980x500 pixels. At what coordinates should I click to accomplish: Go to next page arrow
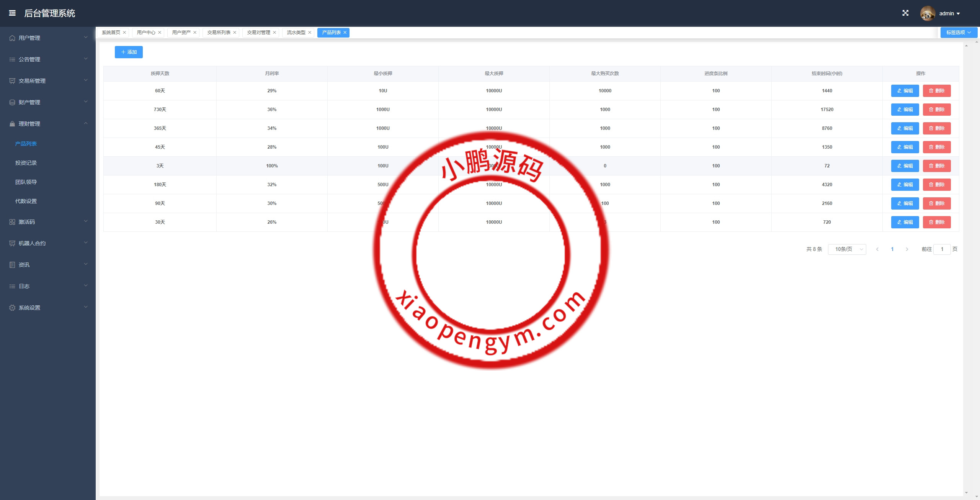[907, 249]
